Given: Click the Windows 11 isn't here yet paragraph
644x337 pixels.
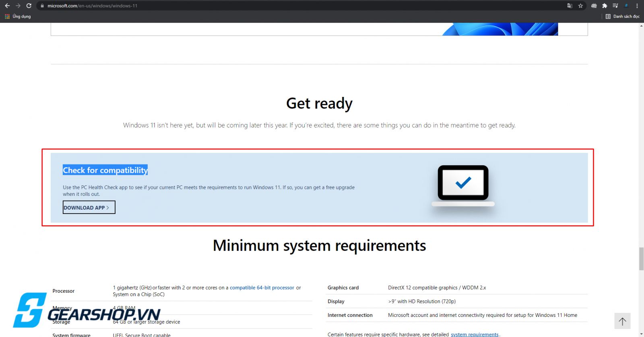Looking at the screenshot, I should pos(319,125).
